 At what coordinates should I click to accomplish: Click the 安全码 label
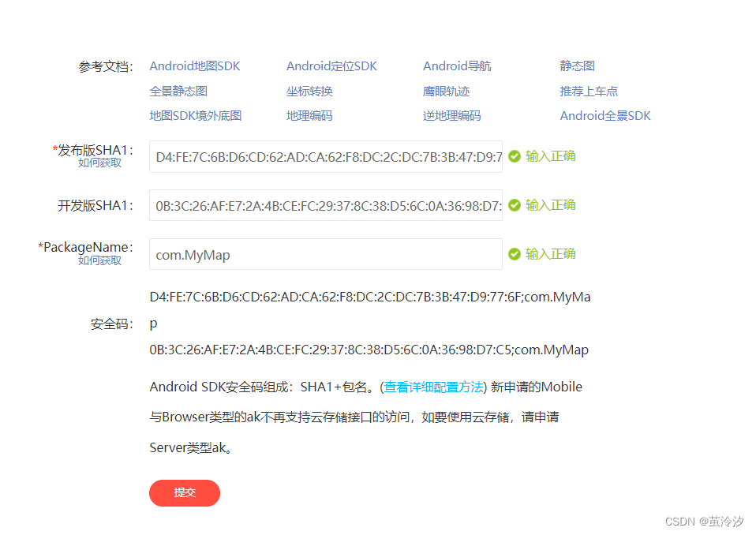tap(112, 324)
